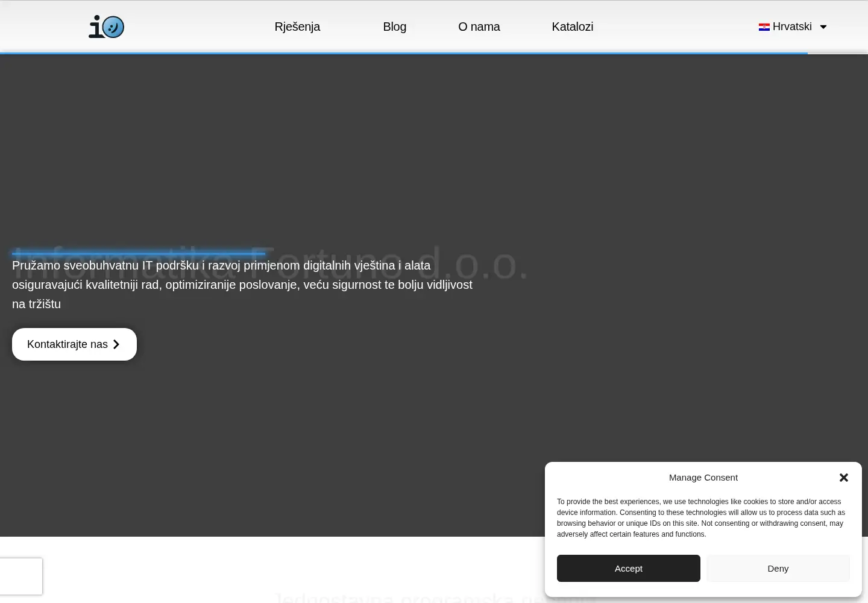Image resolution: width=868 pixels, height=603 pixels.
Task: Go to the Blog page
Action: [x=395, y=27]
